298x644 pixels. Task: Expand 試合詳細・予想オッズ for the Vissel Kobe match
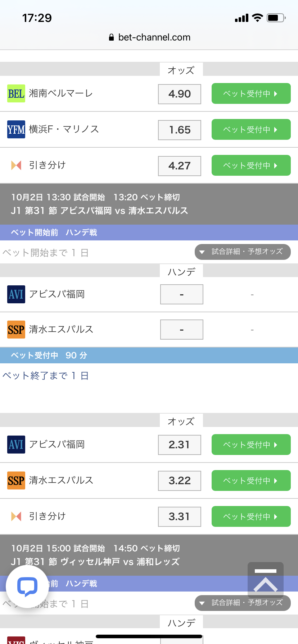pos(243,603)
